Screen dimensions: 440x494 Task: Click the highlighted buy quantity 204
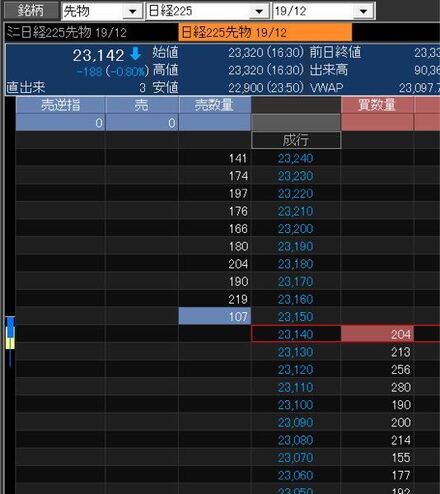(x=377, y=334)
